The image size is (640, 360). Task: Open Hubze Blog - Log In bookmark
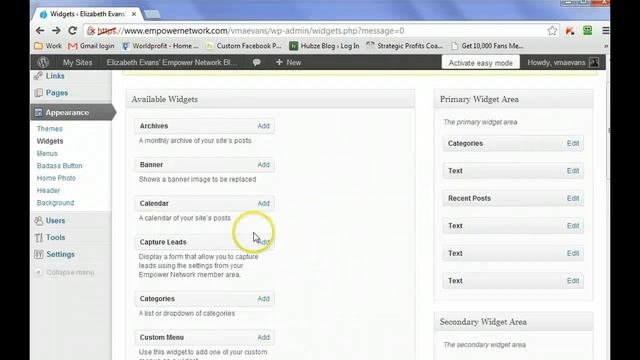pos(324,46)
